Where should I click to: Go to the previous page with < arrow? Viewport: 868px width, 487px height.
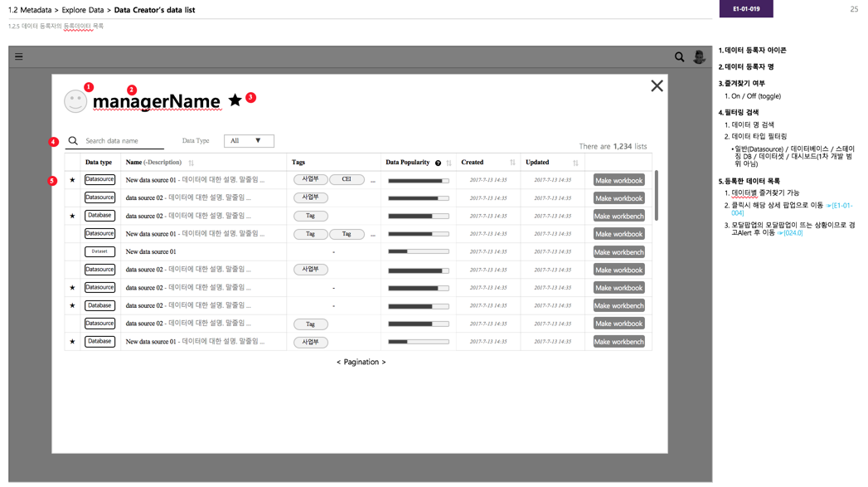coord(339,363)
